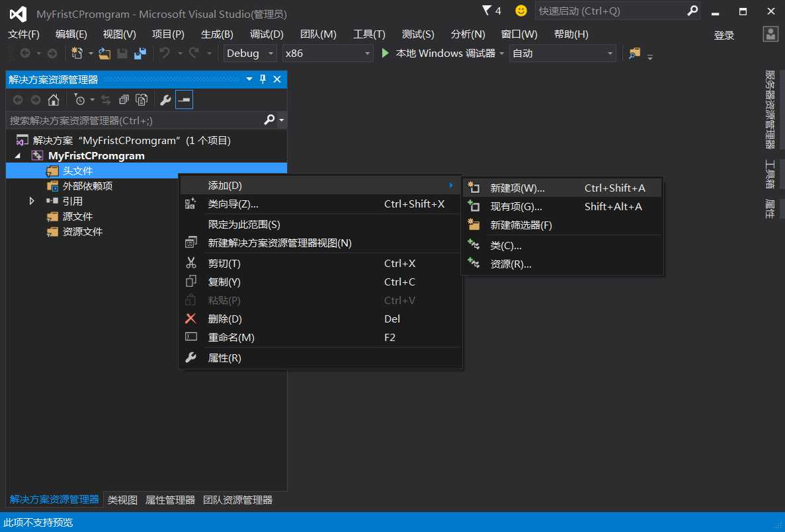Click the account avatar icon
Screen dimensions: 785x532
[x=770, y=34]
